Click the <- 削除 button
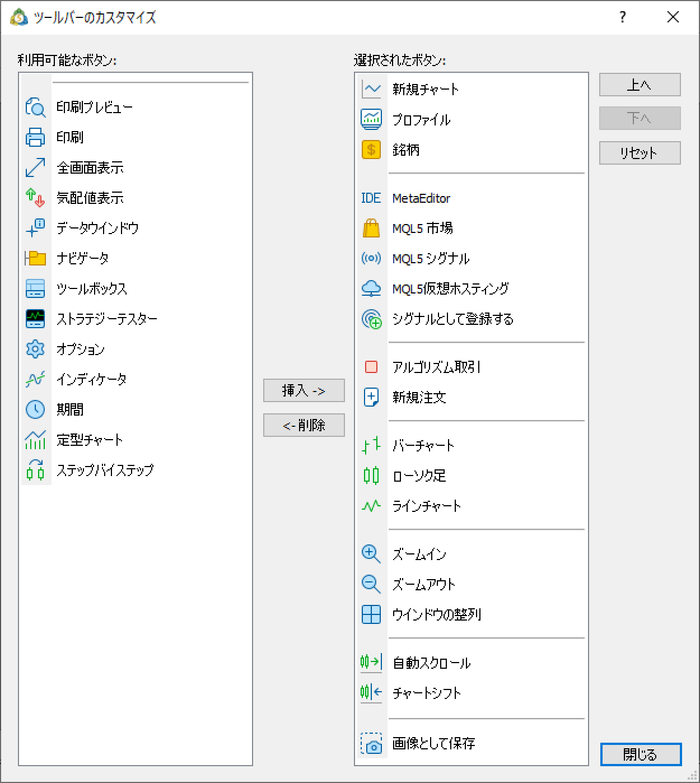Viewport: 700px width, 783px height. pos(304,425)
